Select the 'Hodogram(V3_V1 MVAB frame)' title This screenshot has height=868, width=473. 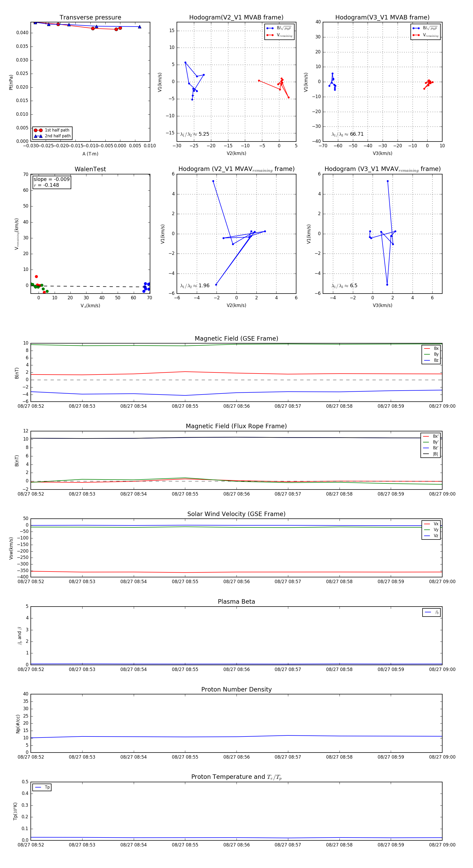[382, 18]
